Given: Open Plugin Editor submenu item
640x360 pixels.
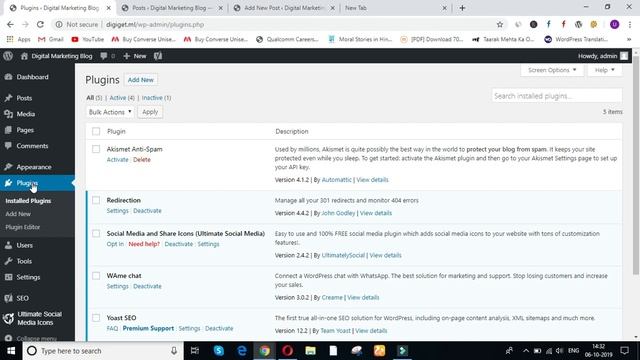Looking at the screenshot, I should (x=22, y=227).
